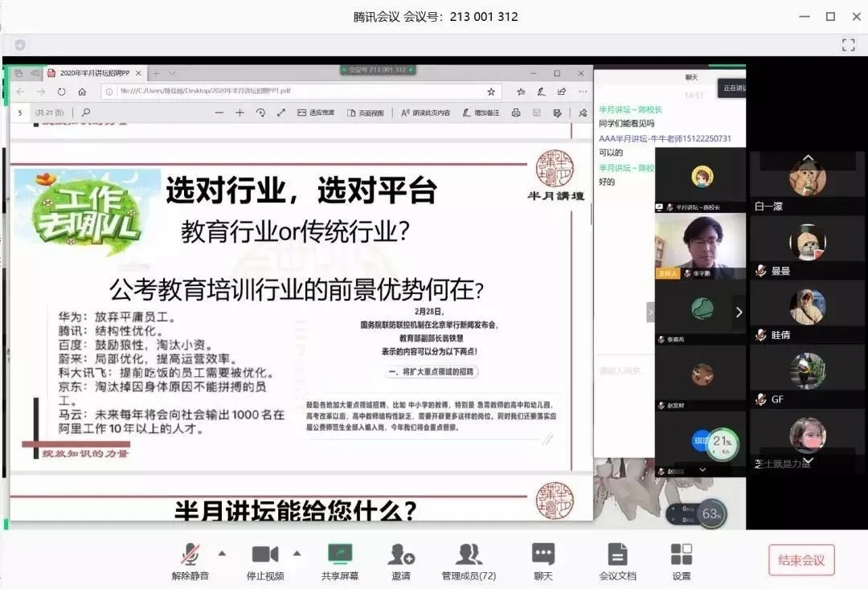Expand the PDF to full screen view

pos(280,112)
